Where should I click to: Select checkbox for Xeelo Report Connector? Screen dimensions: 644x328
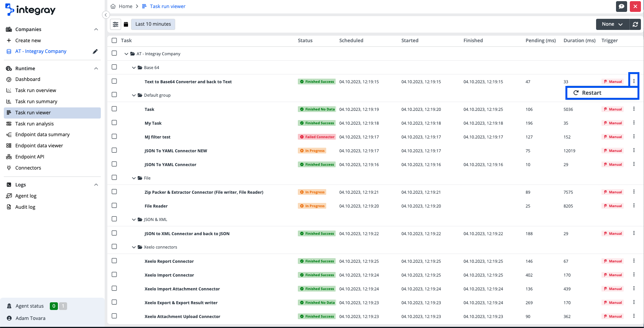pyautogui.click(x=114, y=261)
